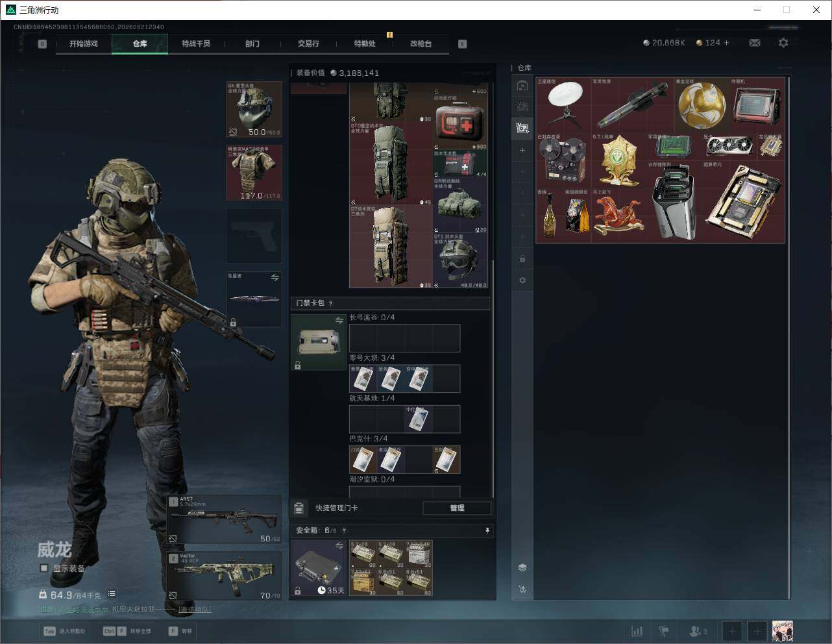The image size is (832, 644).
Task: Open the 开始游戏 tab
Action: (84, 43)
